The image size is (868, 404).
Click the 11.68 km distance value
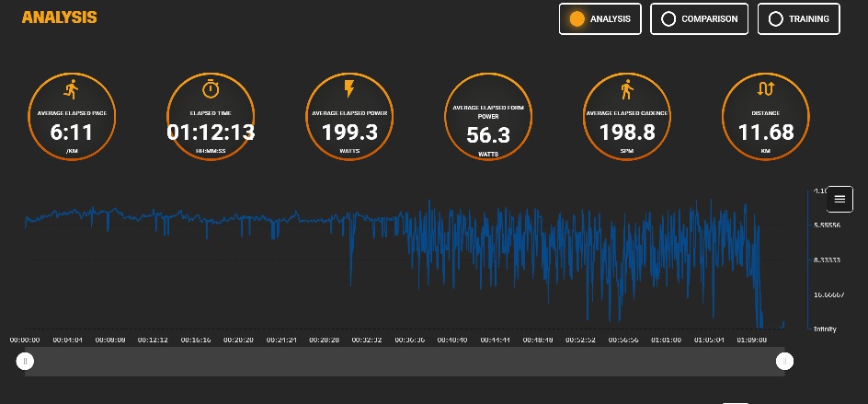click(x=766, y=133)
